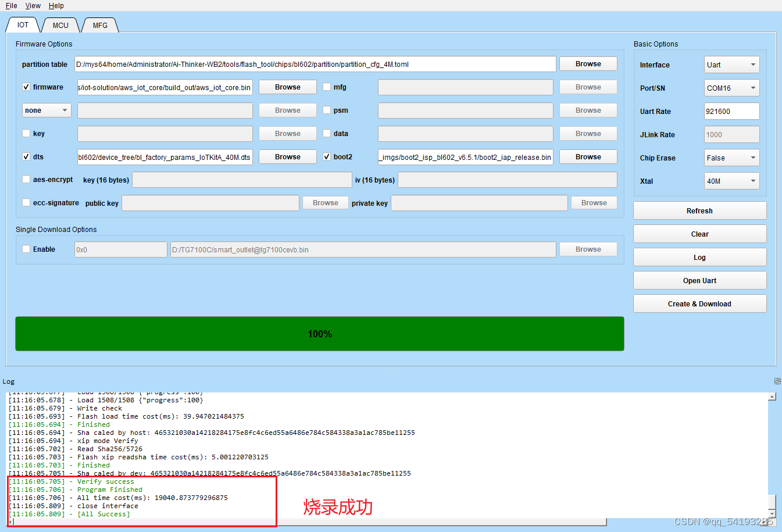Click 'Read Sha256/5726' log line

coord(76,449)
